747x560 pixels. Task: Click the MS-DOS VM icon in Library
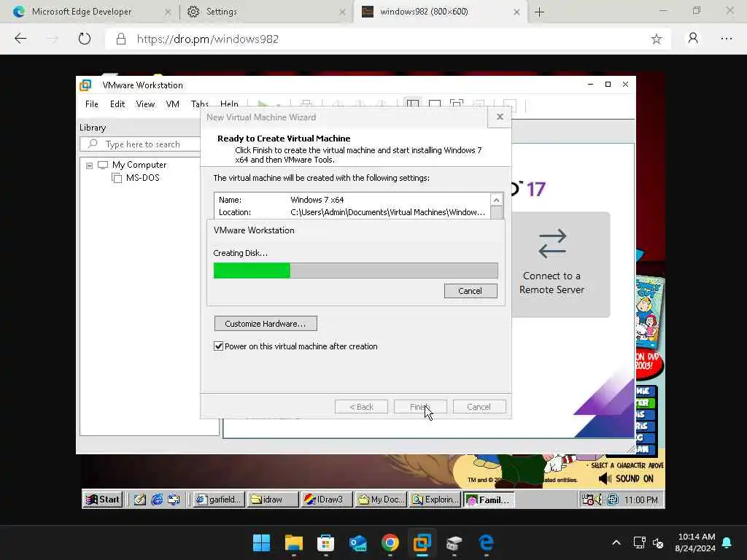click(117, 178)
